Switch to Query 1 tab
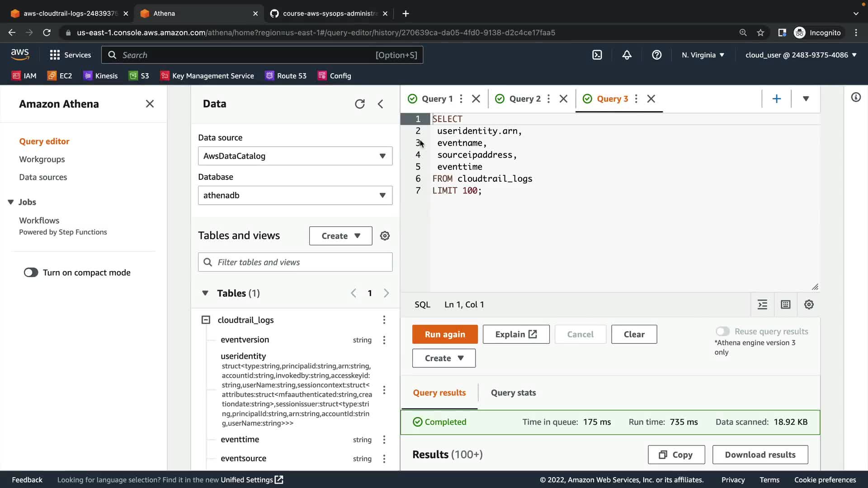 (x=436, y=99)
